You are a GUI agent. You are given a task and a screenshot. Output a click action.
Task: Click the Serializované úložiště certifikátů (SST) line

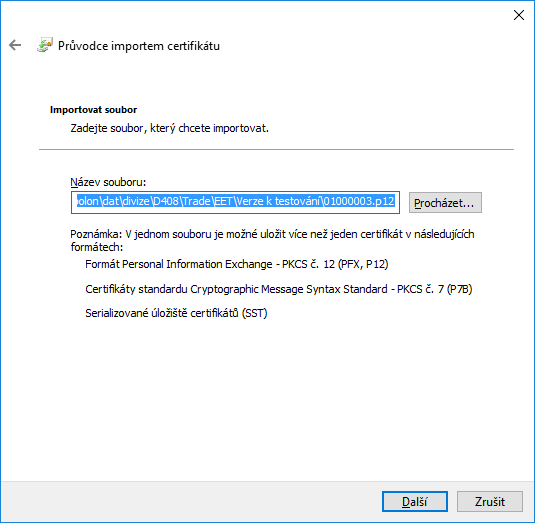[176, 313]
